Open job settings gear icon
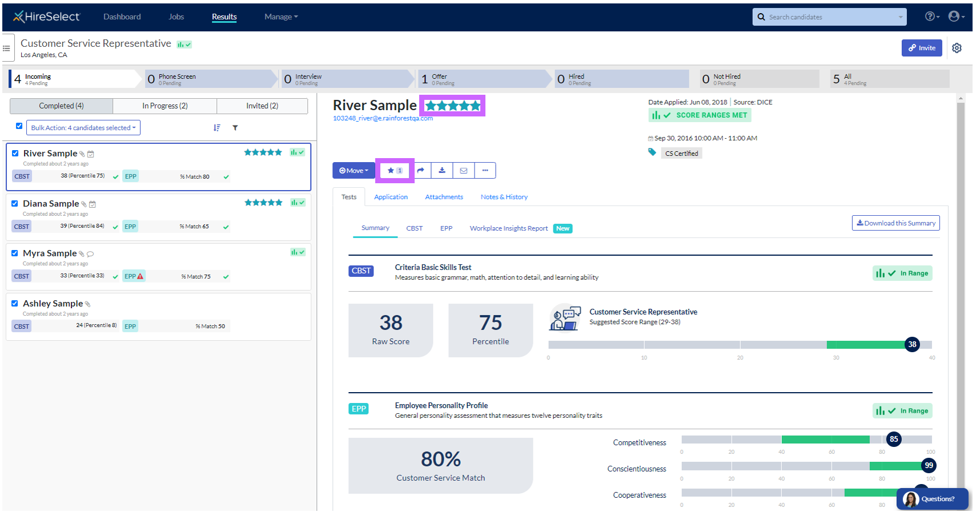 click(x=957, y=48)
